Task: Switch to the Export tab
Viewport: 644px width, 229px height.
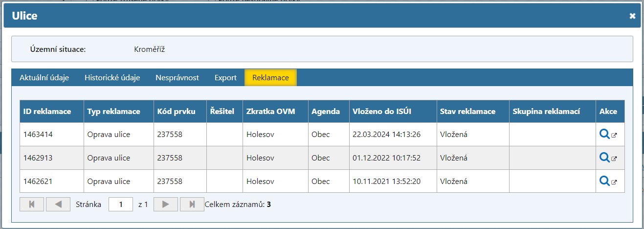Action: click(x=225, y=78)
